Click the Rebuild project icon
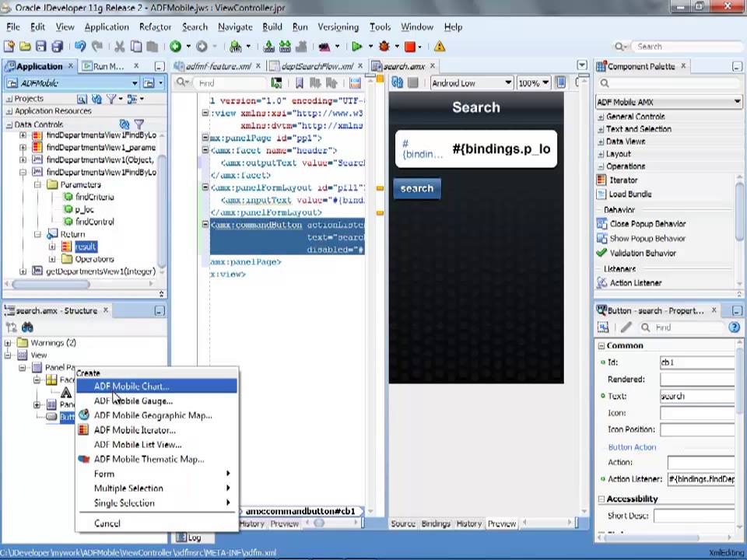Viewport: 747px width, 560px height. coord(285,46)
